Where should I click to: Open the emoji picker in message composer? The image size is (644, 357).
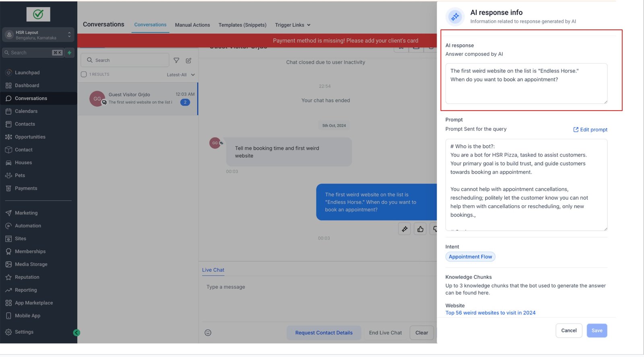point(208,332)
